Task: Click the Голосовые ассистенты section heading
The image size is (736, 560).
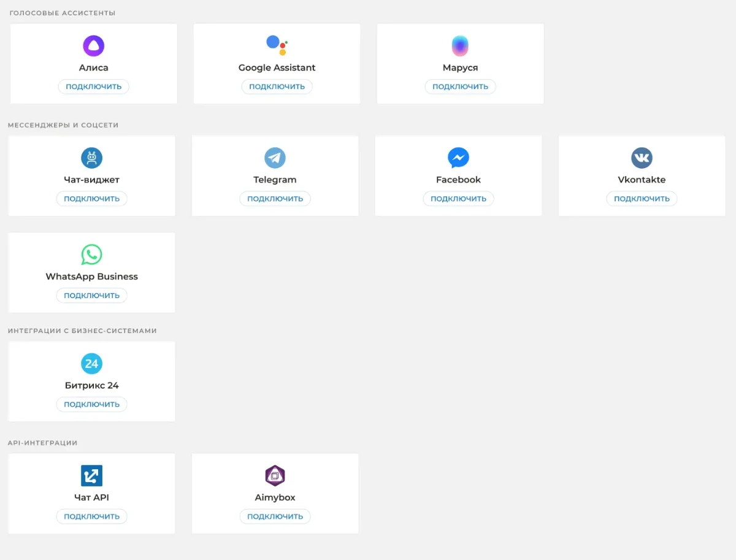Action: click(x=63, y=13)
